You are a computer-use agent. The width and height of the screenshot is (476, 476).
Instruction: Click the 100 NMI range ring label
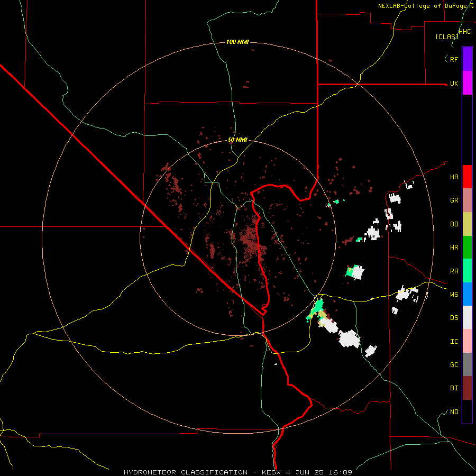pos(237,42)
